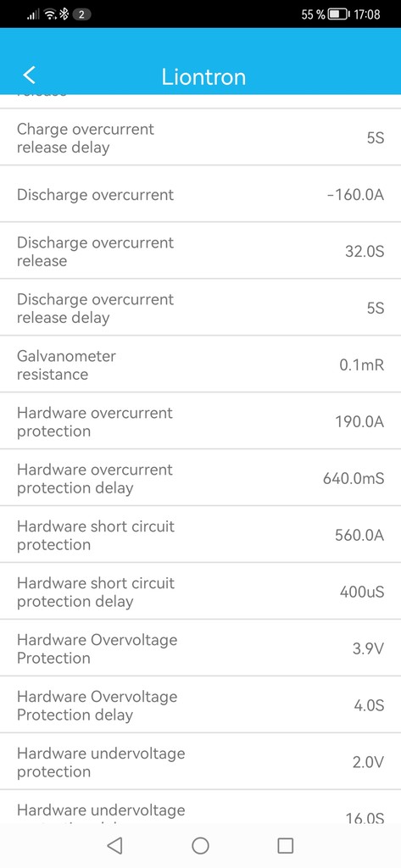
Task: Edit Hardware Overvoltage Protection value 3.9V
Action: 368,648
